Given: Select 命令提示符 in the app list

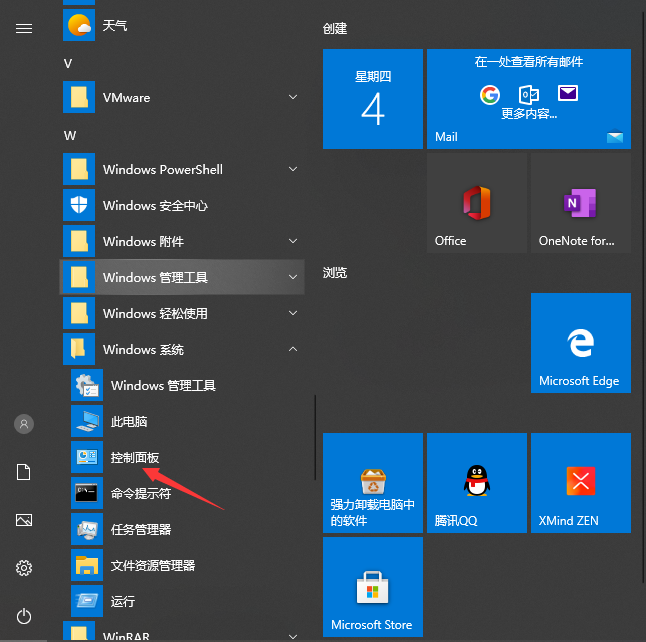Looking at the screenshot, I should pos(140,494).
